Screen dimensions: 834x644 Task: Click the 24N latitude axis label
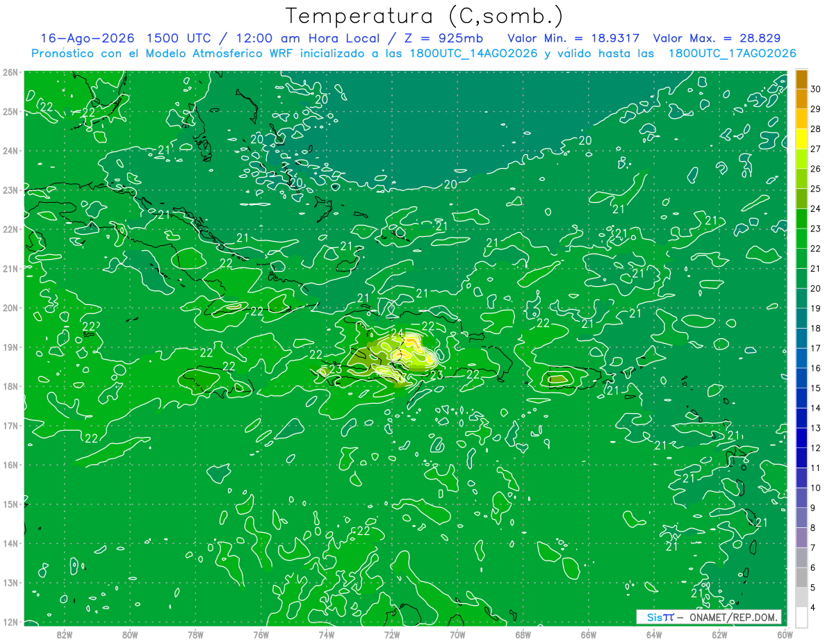(10, 151)
